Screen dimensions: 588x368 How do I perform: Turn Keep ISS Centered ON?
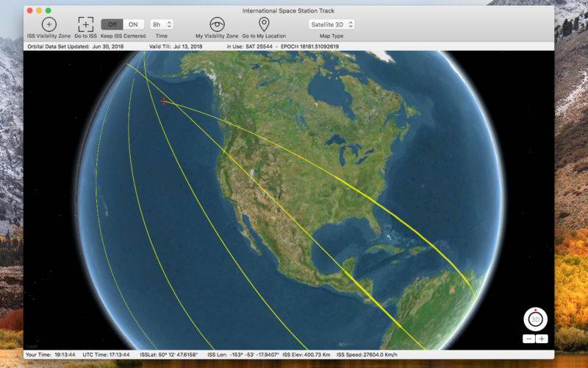pyautogui.click(x=133, y=24)
